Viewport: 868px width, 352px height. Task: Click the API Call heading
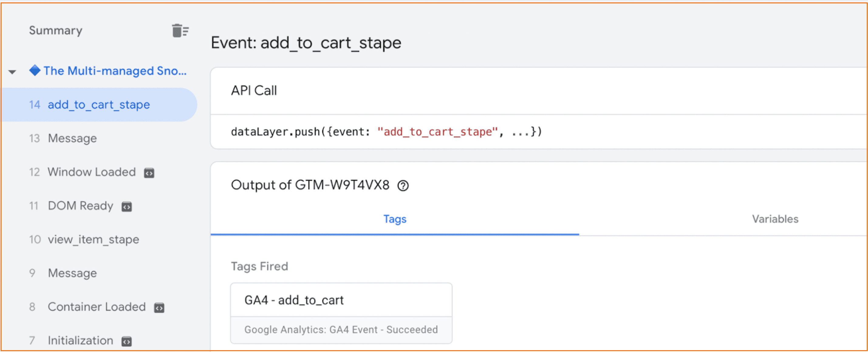(254, 90)
